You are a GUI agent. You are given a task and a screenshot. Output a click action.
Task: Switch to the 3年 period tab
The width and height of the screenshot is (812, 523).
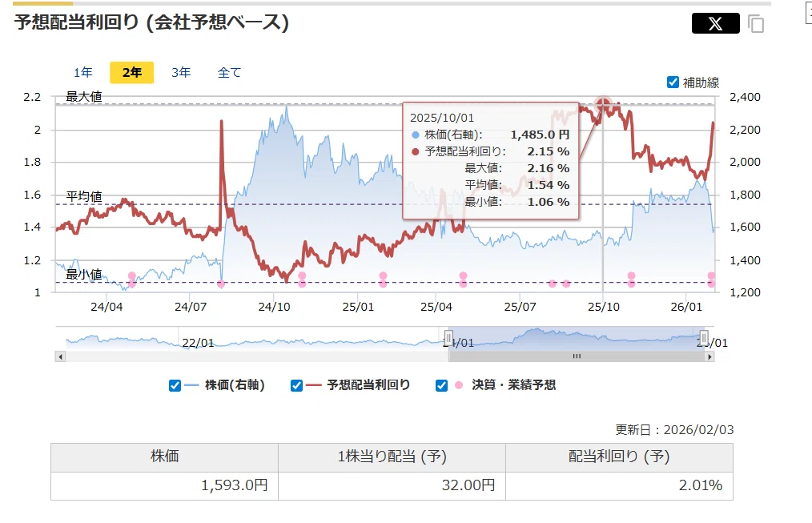181,73
